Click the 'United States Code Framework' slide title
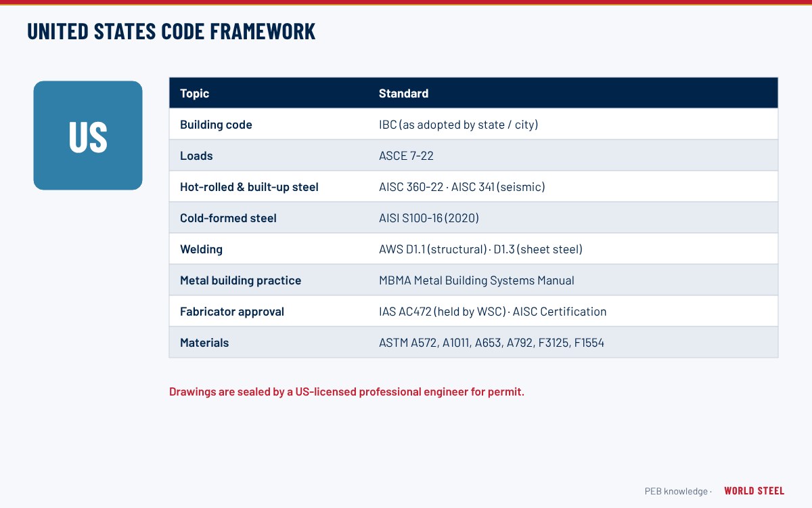The height and width of the screenshot is (508, 812). (x=171, y=31)
